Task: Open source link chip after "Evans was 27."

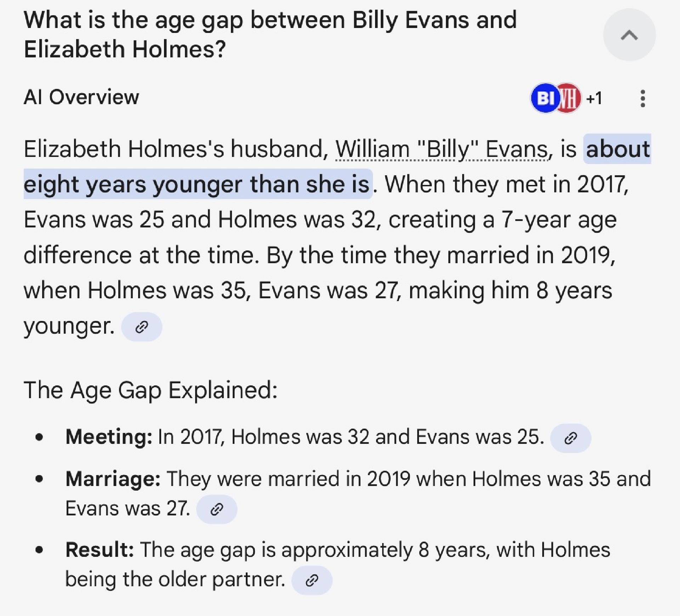Action: pos(217,509)
